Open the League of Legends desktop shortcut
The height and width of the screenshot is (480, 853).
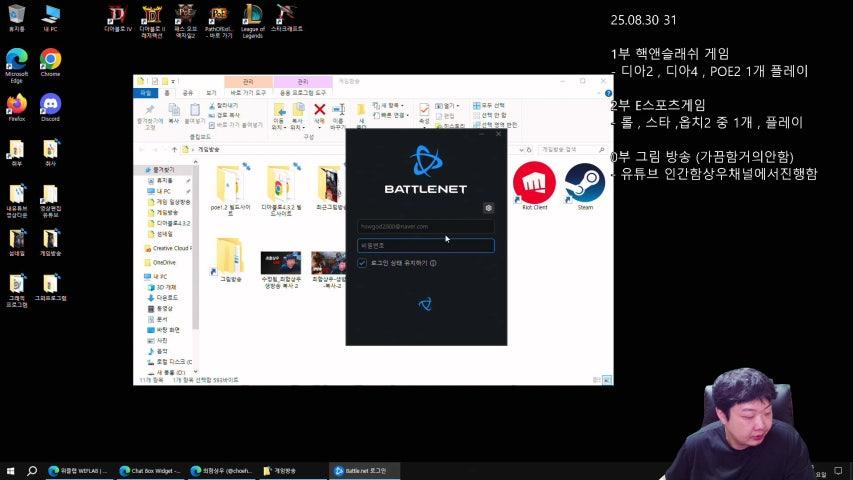click(252, 22)
